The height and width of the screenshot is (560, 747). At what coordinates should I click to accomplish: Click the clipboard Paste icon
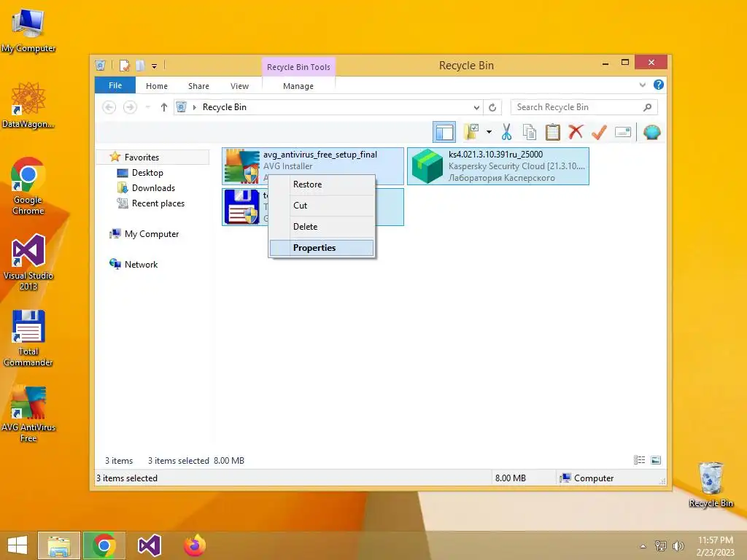coord(553,132)
